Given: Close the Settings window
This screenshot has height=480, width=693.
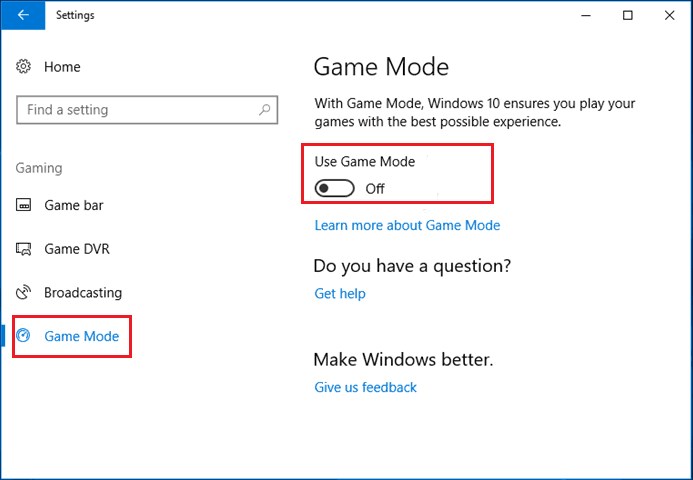Looking at the screenshot, I should tap(671, 15).
